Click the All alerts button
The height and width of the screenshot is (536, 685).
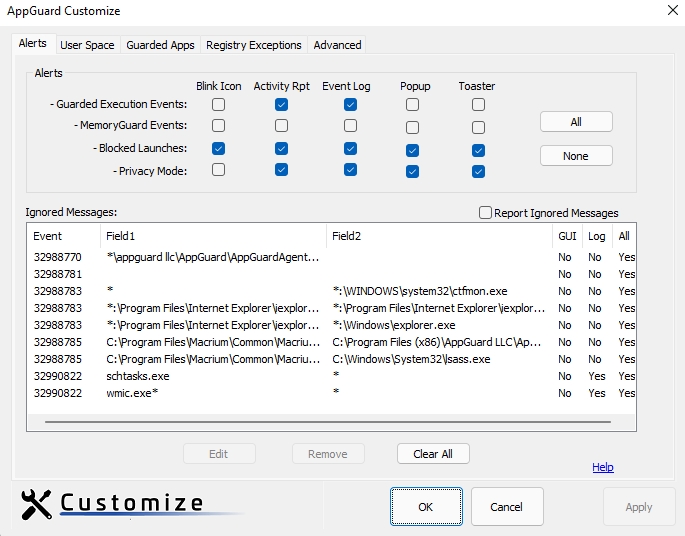tap(576, 122)
